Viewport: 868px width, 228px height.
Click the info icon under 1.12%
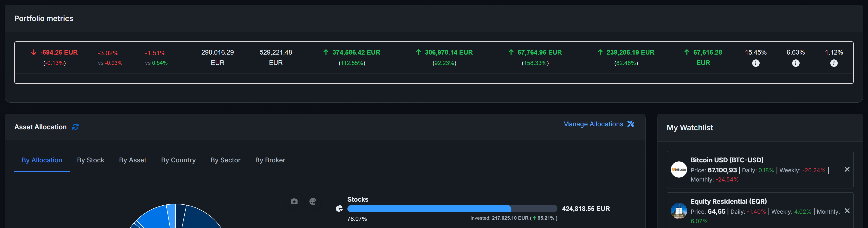click(x=834, y=63)
